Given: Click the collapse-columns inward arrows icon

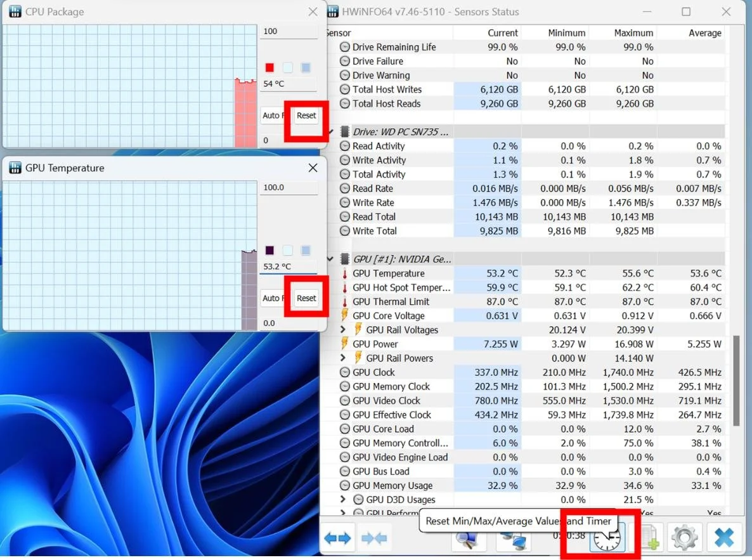Looking at the screenshot, I should (374, 538).
